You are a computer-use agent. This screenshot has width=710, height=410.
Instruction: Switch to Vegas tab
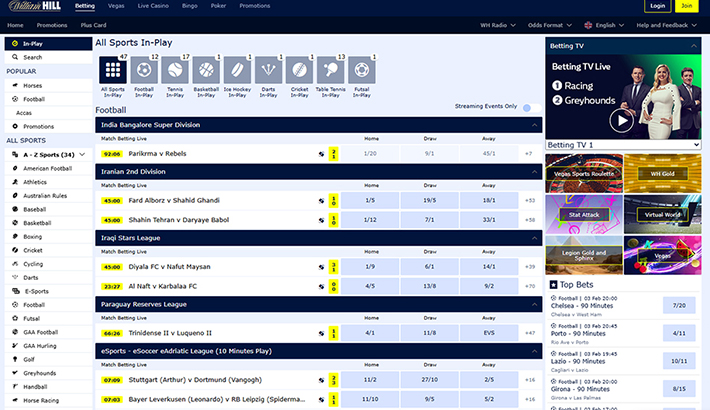click(x=116, y=6)
